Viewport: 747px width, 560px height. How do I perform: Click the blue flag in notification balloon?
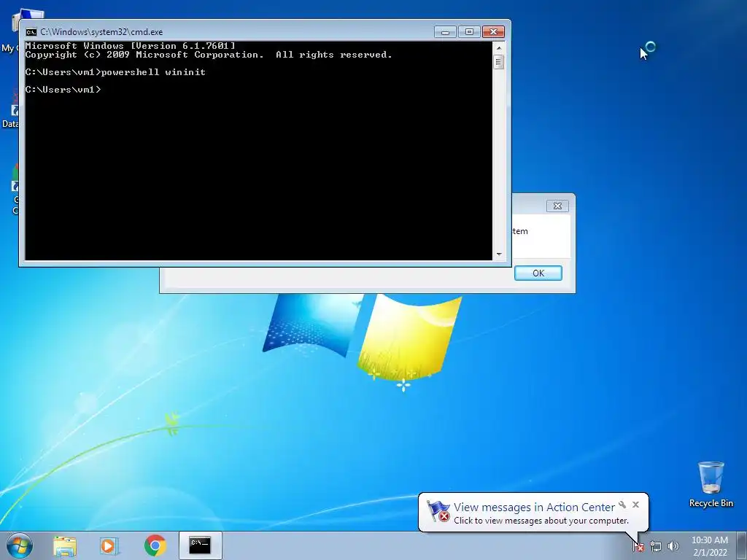click(x=438, y=511)
